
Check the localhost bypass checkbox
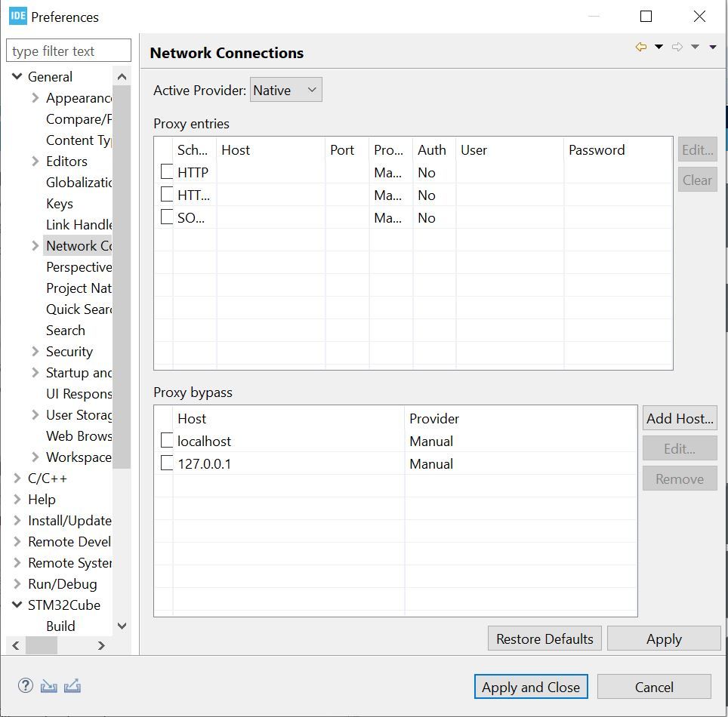click(167, 440)
